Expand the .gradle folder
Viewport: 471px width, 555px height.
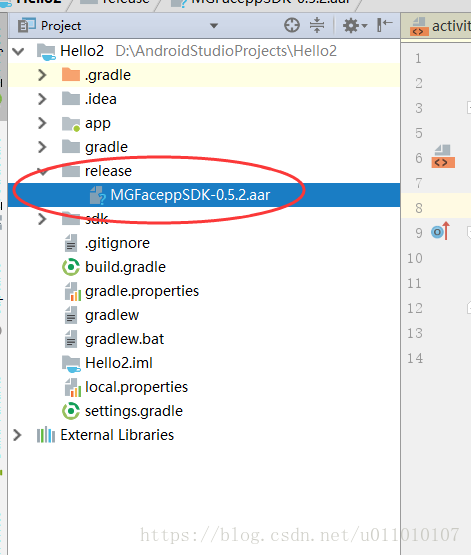coord(42,75)
